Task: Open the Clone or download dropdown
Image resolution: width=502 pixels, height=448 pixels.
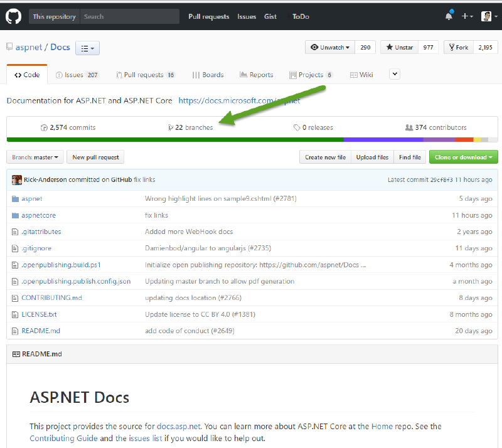Action: (463, 157)
